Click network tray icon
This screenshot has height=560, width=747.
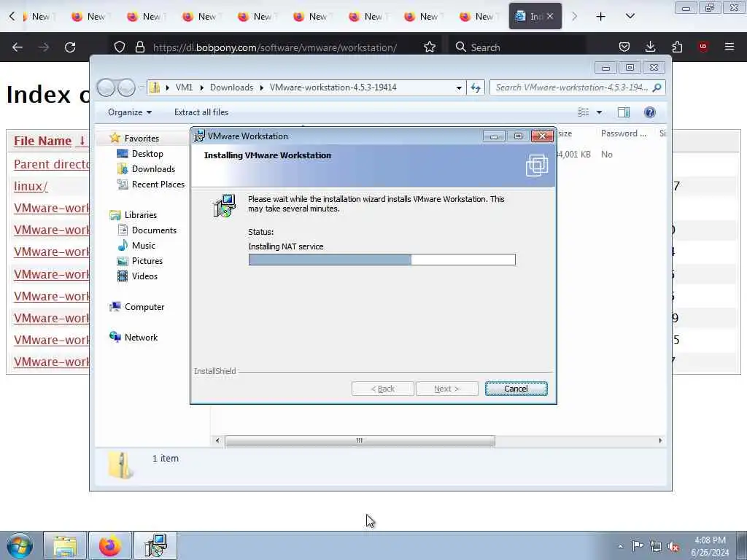click(x=656, y=546)
